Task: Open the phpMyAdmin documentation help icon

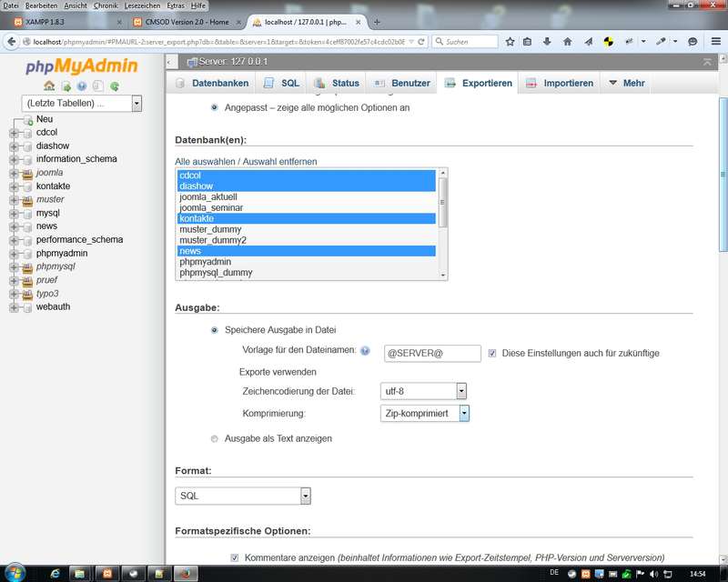Action: pyautogui.click(x=82, y=86)
